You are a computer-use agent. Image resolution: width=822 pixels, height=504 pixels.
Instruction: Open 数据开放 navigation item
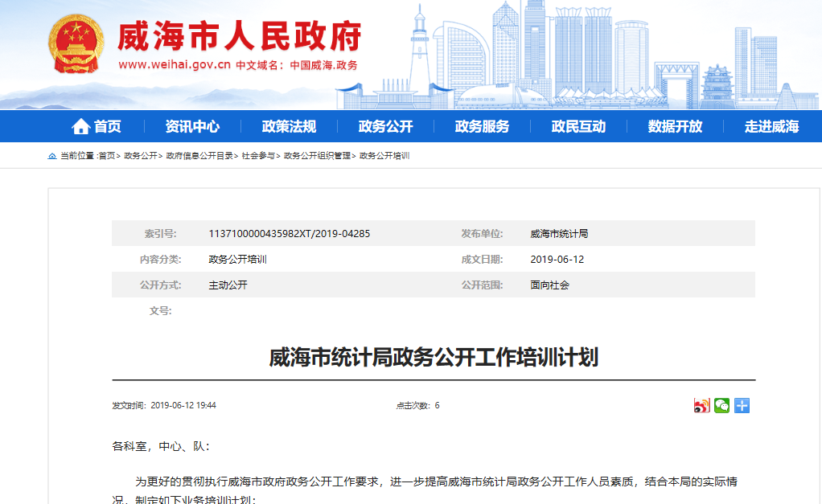[x=675, y=126]
